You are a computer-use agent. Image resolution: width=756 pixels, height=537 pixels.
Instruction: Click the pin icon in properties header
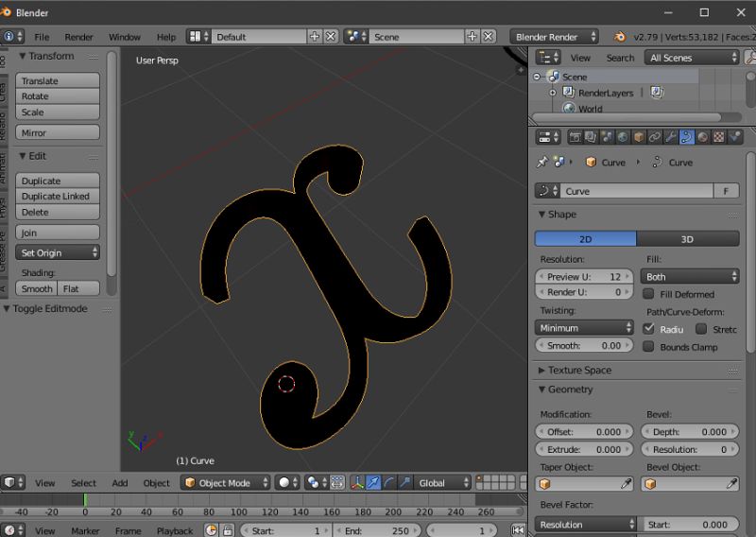(542, 162)
